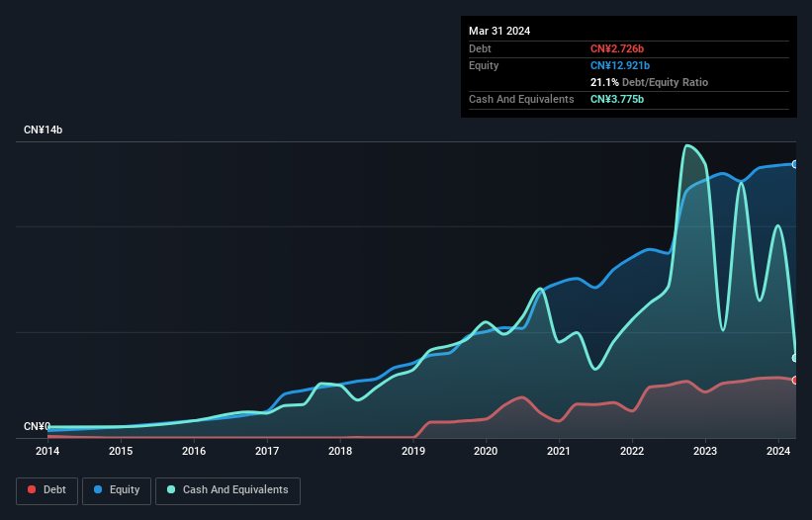The height and width of the screenshot is (520, 812).
Task: Click the 2014 x-axis label
Action: tap(47, 451)
